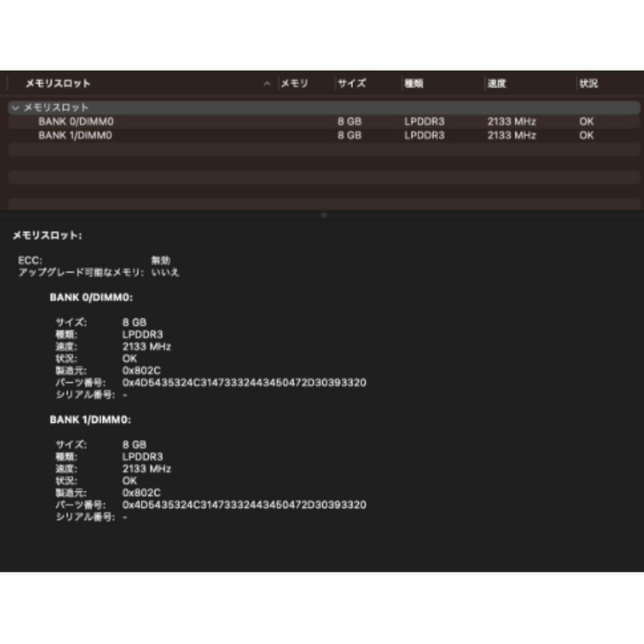Click the 種類 column header
This screenshot has width=644, height=644.
[x=414, y=83]
